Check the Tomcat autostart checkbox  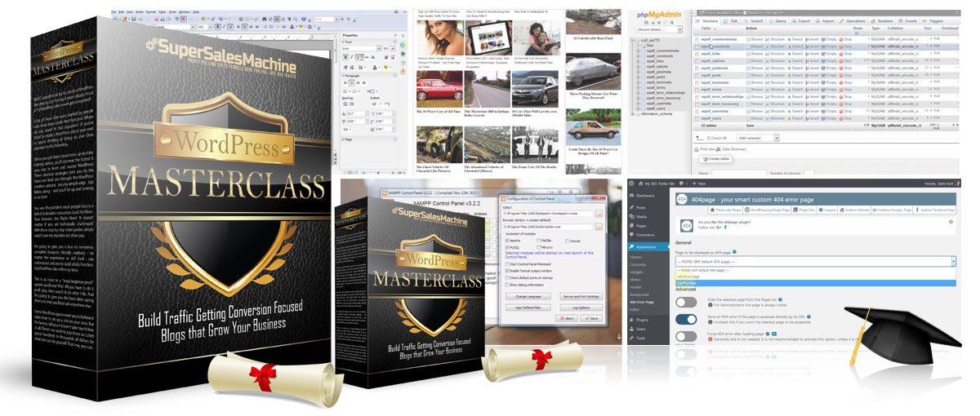[567, 241]
